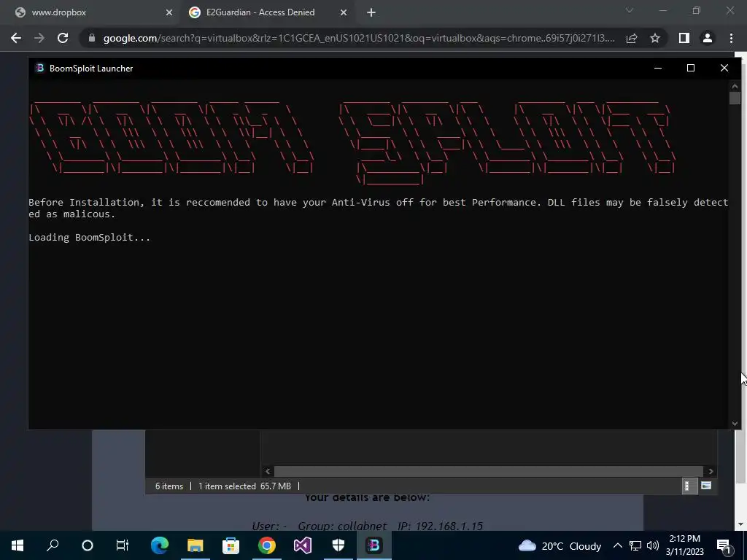The height and width of the screenshot is (560, 747).
Task: Switch to Google Chrome in taskbar
Action: [267, 545]
